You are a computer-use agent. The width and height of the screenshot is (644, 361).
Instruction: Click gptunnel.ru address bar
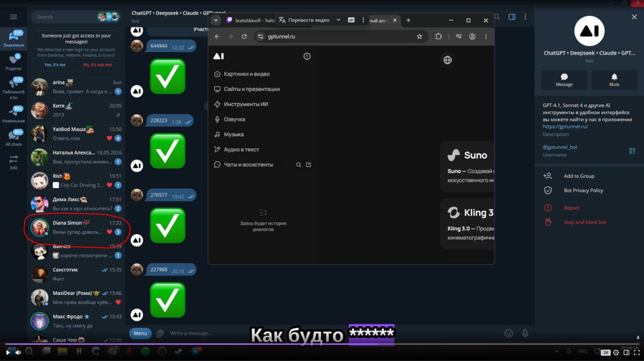[341, 37]
